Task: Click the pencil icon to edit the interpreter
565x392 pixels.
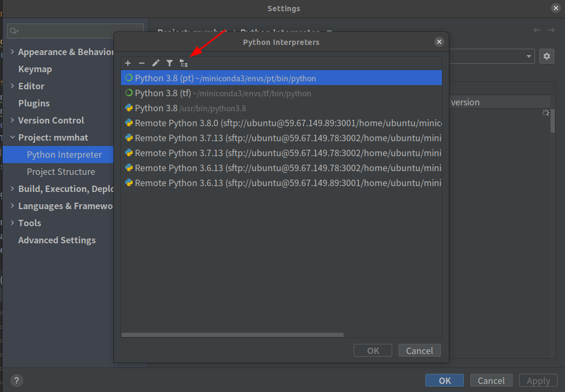Action: pyautogui.click(x=156, y=63)
